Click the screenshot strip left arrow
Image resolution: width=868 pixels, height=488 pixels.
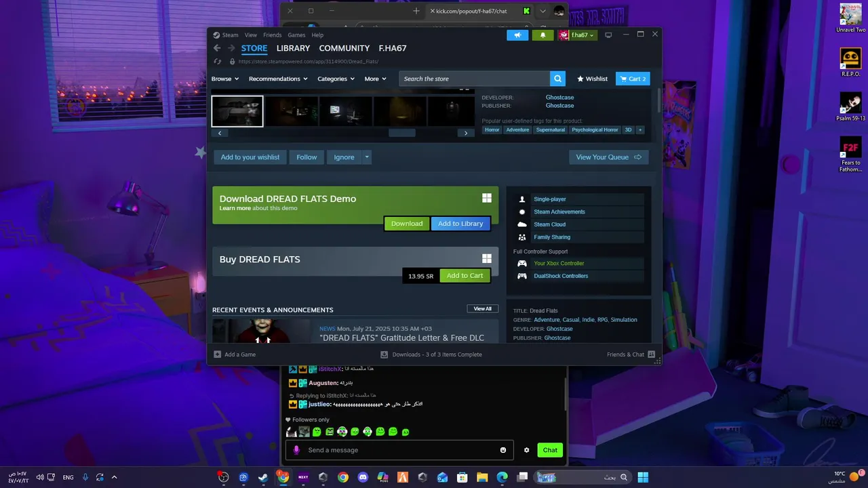(x=220, y=133)
